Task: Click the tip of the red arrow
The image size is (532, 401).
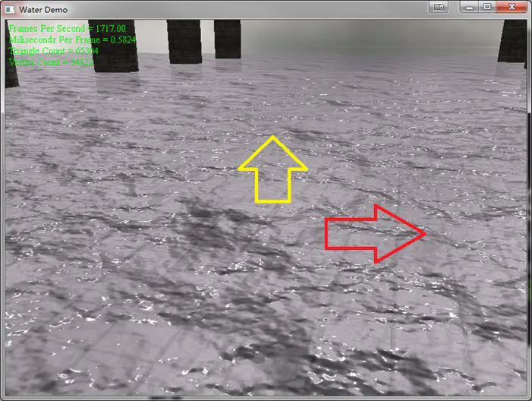Action: pyautogui.click(x=422, y=234)
